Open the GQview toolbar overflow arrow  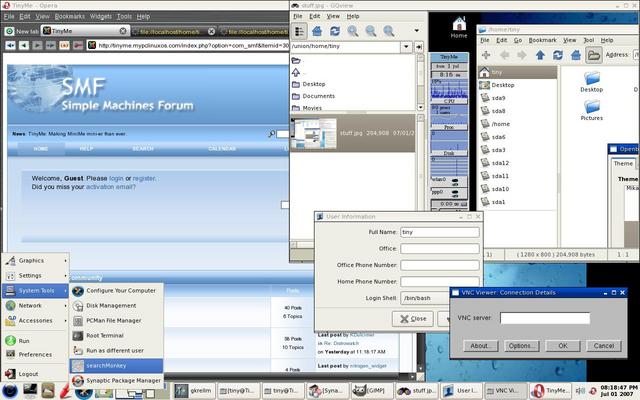[x=417, y=31]
